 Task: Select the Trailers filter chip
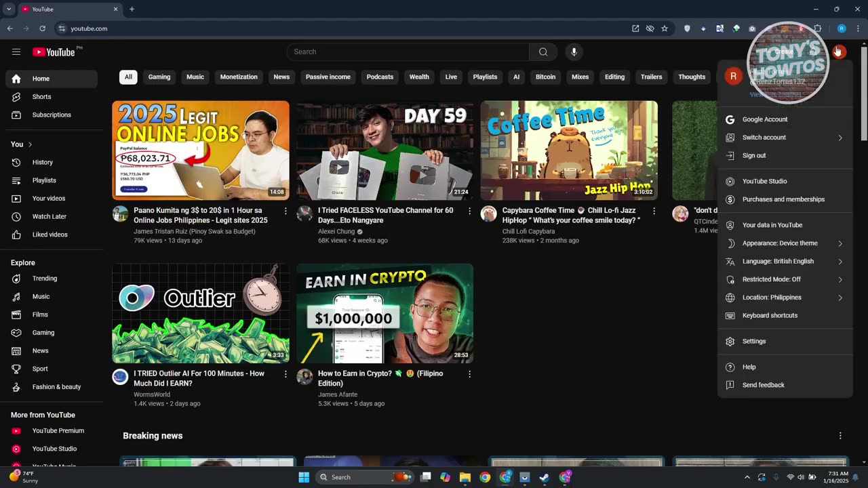click(651, 77)
